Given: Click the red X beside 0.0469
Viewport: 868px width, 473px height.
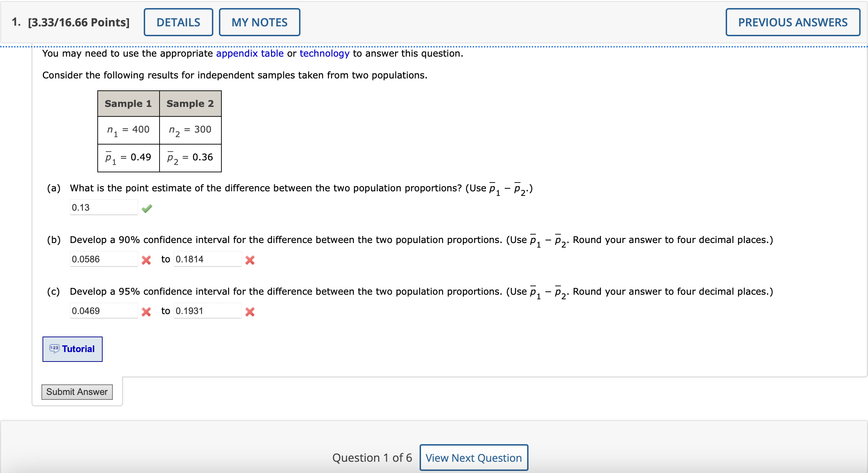Looking at the screenshot, I should tap(146, 312).
